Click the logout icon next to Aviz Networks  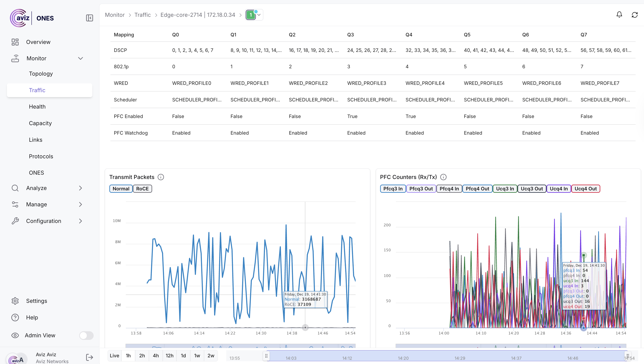pos(89,357)
